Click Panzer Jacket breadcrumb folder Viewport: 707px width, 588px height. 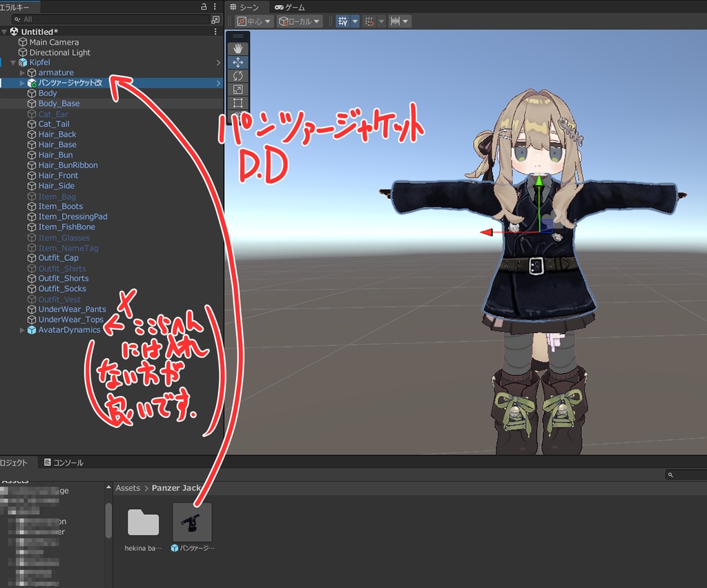[176, 488]
